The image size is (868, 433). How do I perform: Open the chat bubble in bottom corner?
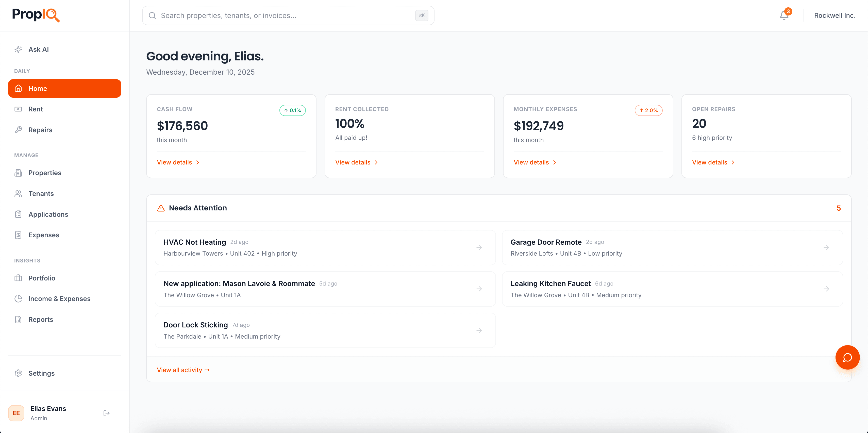coord(847,357)
